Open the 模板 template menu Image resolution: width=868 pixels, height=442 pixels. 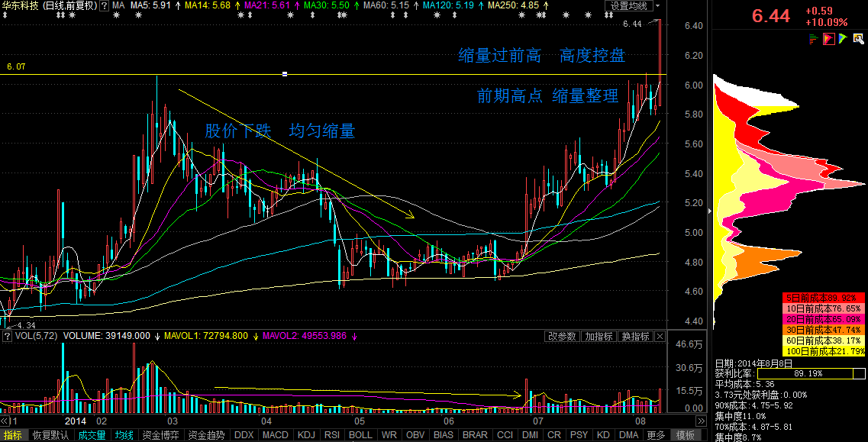point(685,435)
